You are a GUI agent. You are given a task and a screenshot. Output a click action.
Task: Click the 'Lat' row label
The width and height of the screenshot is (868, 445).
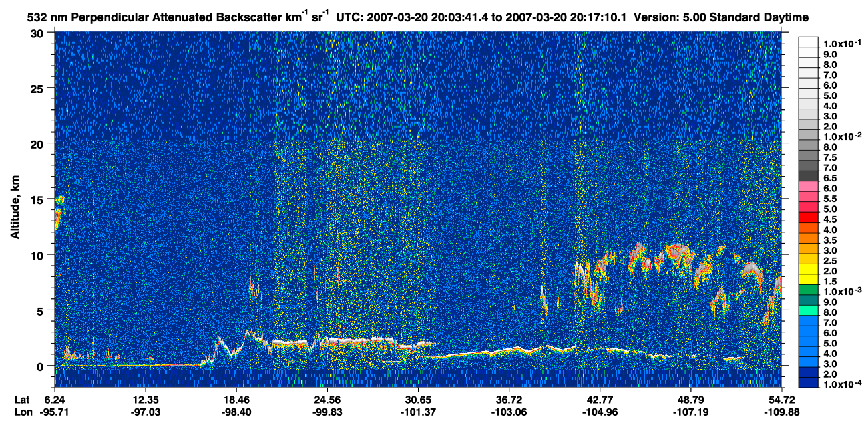[x=22, y=400]
